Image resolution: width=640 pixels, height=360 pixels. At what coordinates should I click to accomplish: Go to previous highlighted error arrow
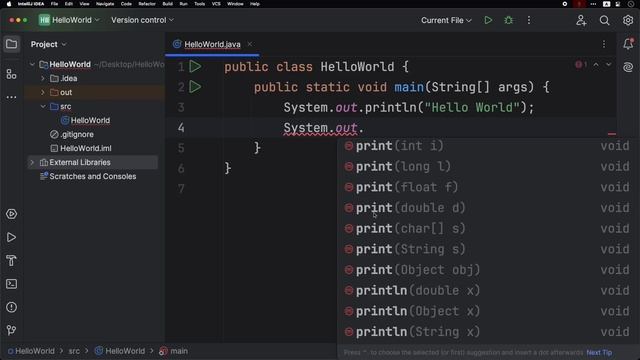tap(596, 64)
